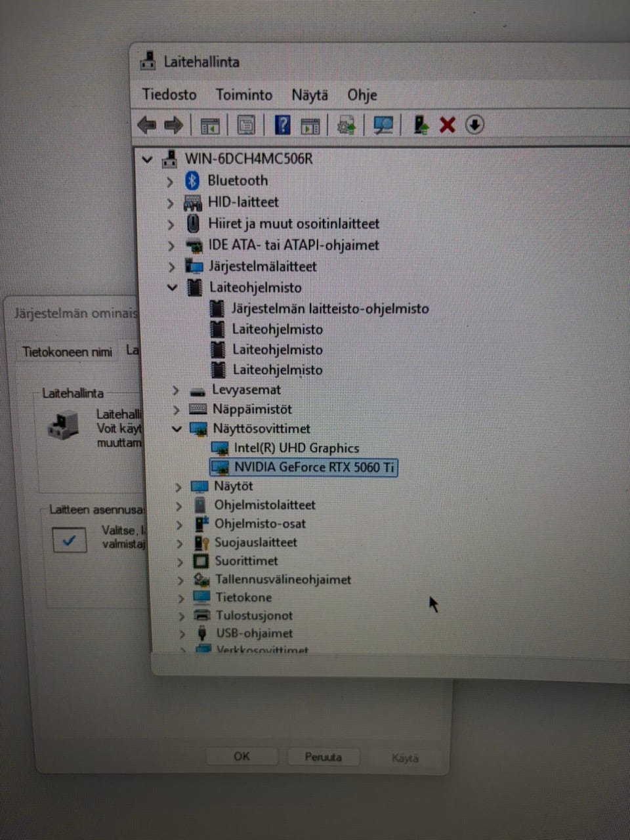
Task: Expand the Suorittimet category
Action: pyautogui.click(x=180, y=562)
